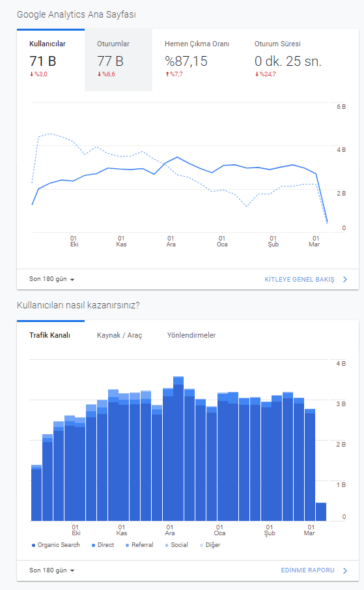Image resolution: width=364 pixels, height=590 pixels.
Task: Click the arrow icon beside KİTLEYE GENEL BAKIŞ
Action: (345, 280)
